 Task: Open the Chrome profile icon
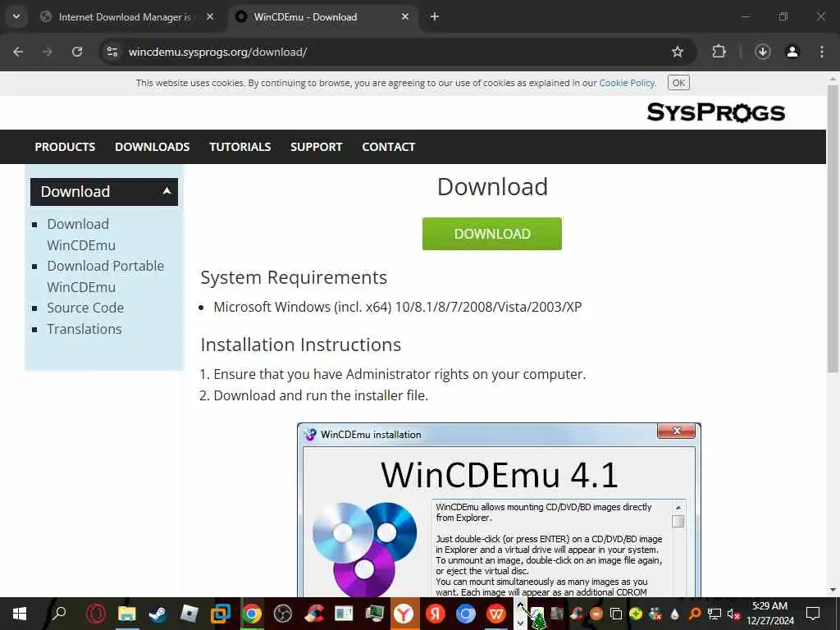point(792,52)
